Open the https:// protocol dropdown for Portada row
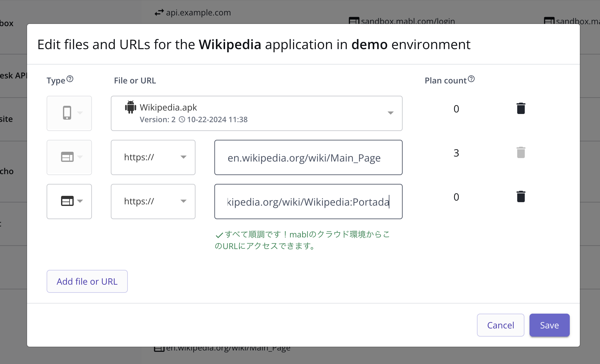 pos(153,202)
